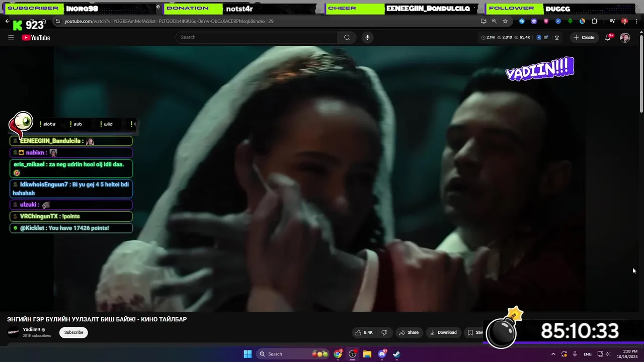Viewport: 644px width, 362px height.
Task: Click the Create button in YouTube header
Action: pos(584,37)
